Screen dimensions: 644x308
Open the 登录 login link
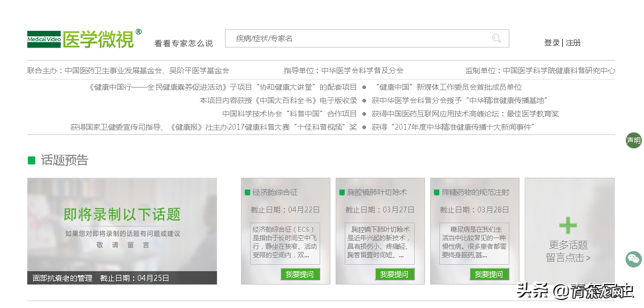click(552, 43)
